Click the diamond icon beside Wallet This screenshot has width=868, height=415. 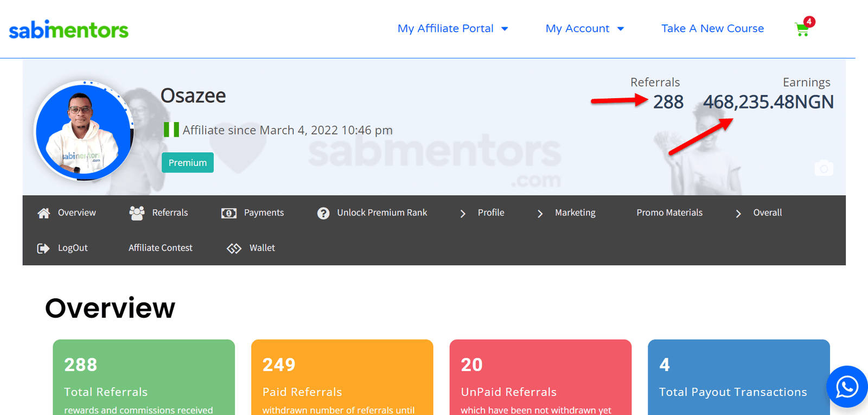pos(234,248)
